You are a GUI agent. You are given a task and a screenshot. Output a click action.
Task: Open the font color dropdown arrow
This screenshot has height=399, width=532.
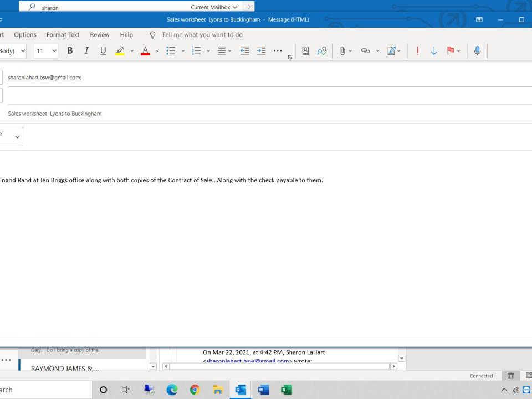pyautogui.click(x=157, y=51)
